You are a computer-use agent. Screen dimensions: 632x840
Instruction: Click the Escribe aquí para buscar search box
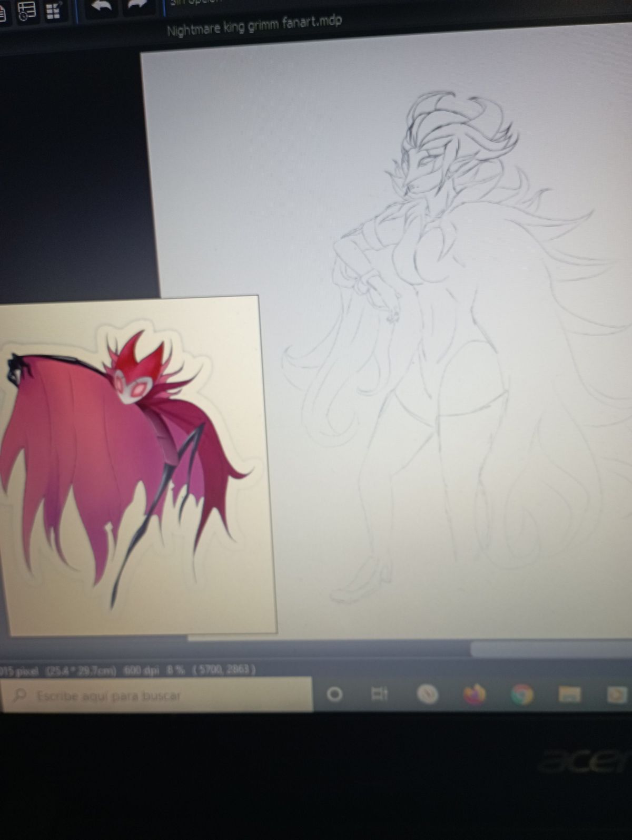click(156, 695)
